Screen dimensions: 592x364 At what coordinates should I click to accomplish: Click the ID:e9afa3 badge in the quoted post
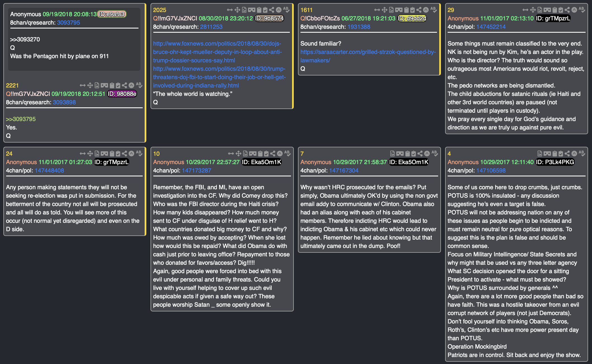[112, 14]
